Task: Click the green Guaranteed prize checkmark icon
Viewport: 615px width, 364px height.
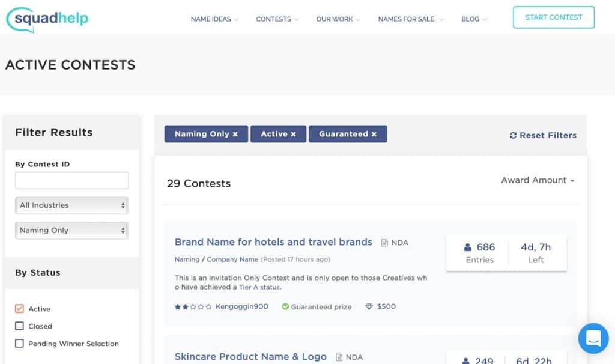Action: point(285,306)
